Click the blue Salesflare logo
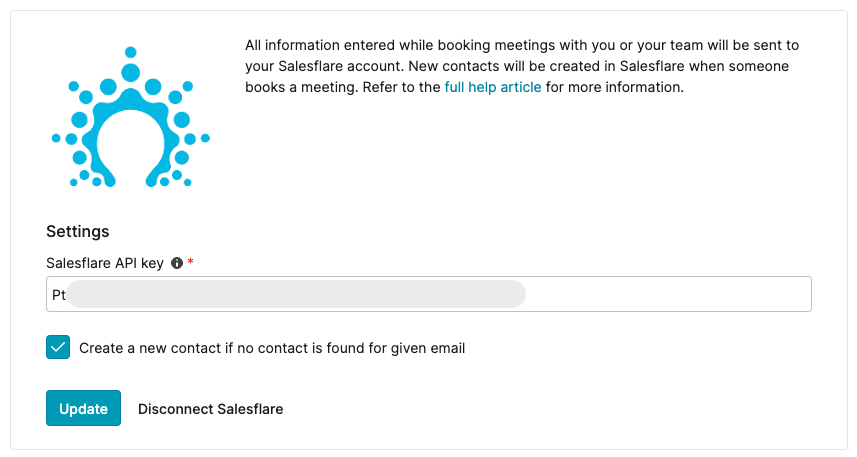 [131, 117]
